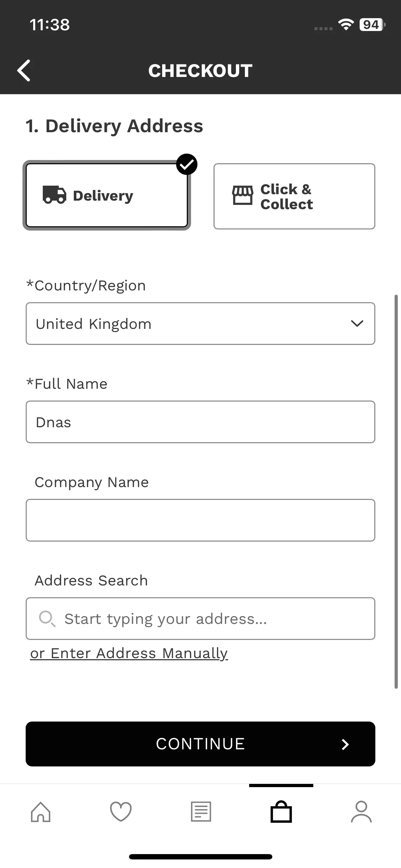The image size is (401, 868).
Task: Click the Enter Address Manually link
Action: 129,653
